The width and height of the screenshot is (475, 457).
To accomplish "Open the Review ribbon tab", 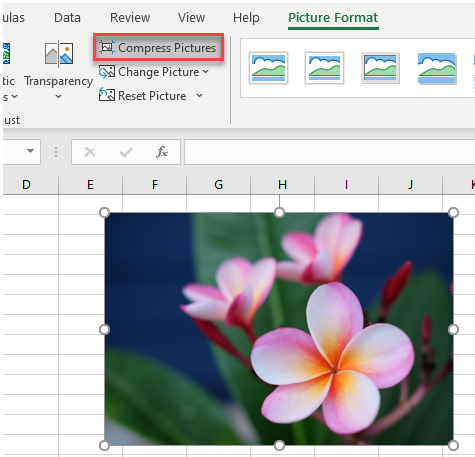I will (x=130, y=17).
